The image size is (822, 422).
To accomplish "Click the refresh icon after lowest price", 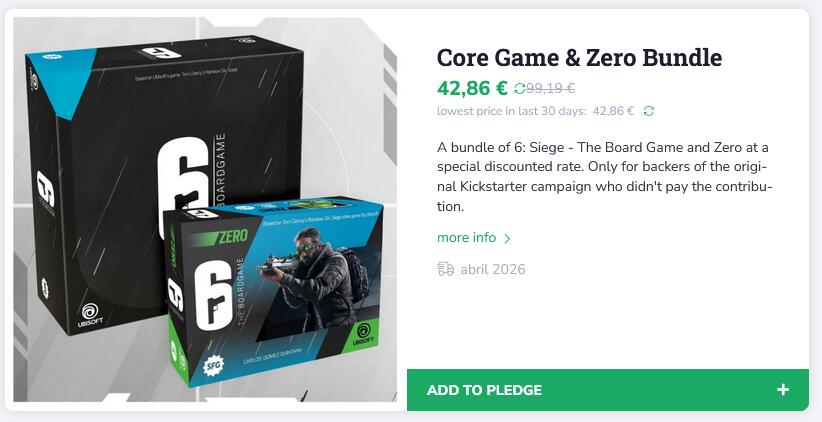I will (649, 111).
